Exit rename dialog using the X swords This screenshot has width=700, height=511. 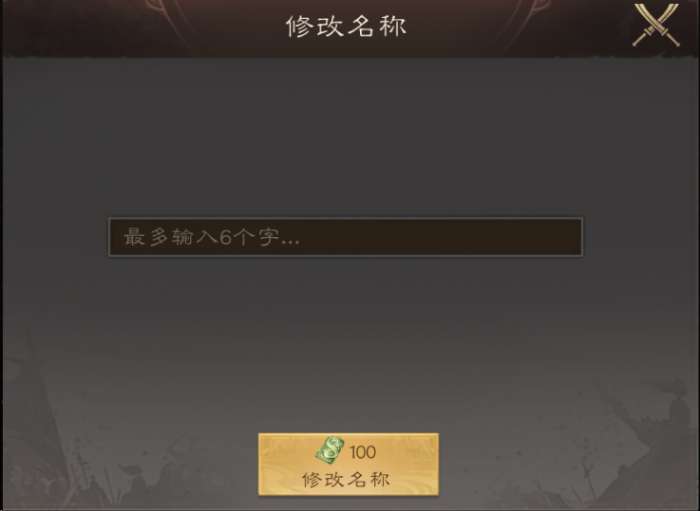pyautogui.click(x=656, y=25)
